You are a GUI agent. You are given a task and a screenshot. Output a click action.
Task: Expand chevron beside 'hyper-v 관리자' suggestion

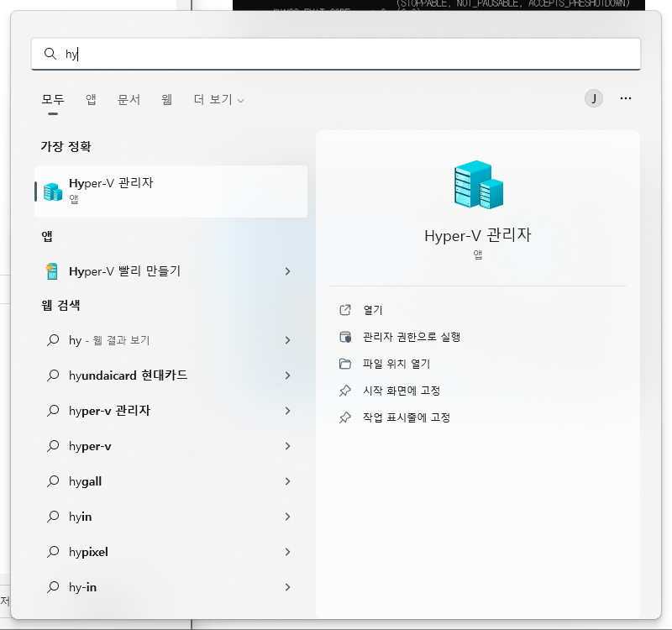click(287, 411)
